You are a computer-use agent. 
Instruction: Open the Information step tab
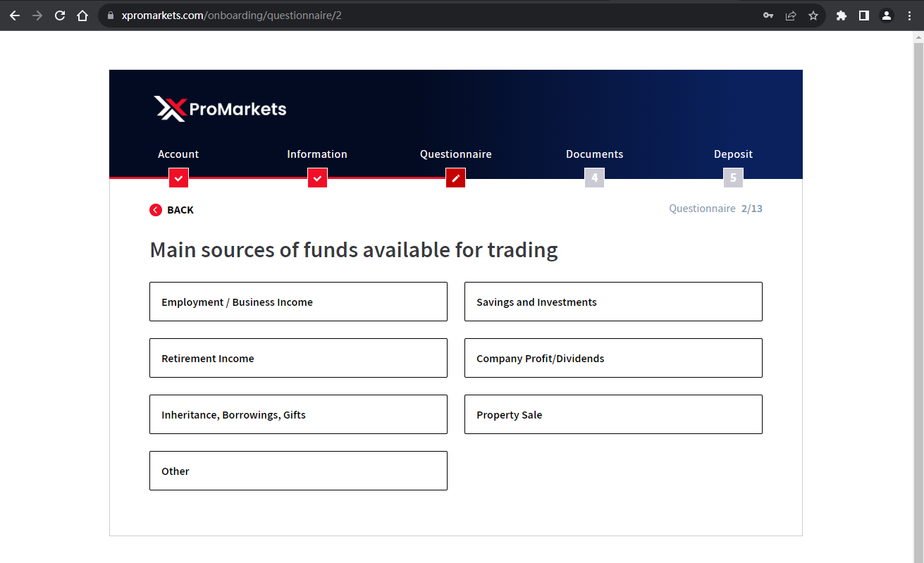click(x=317, y=154)
